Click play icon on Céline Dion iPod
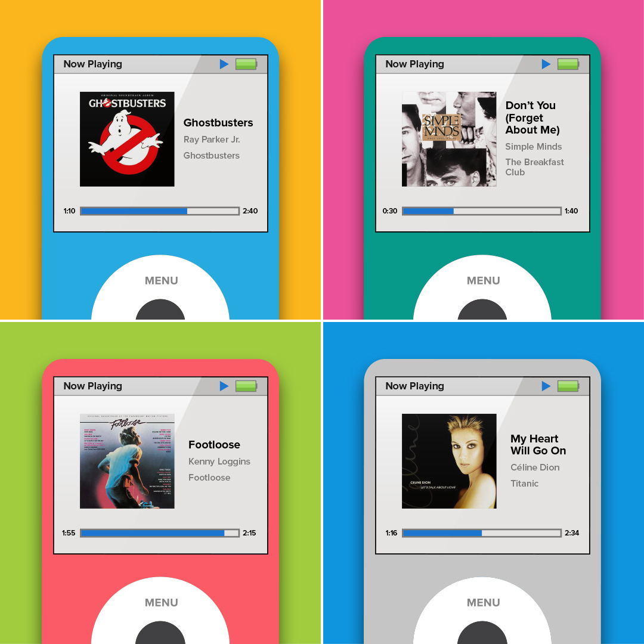 click(x=546, y=386)
